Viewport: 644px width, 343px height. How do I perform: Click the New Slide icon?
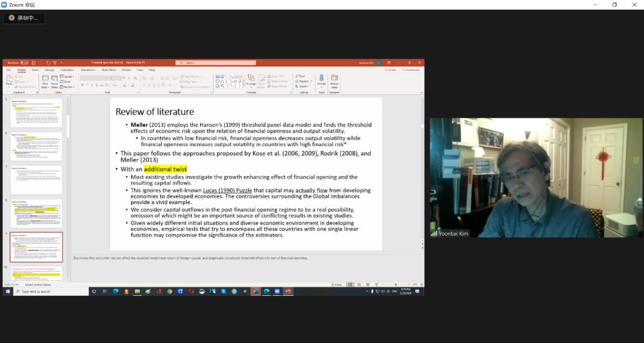pos(45,79)
